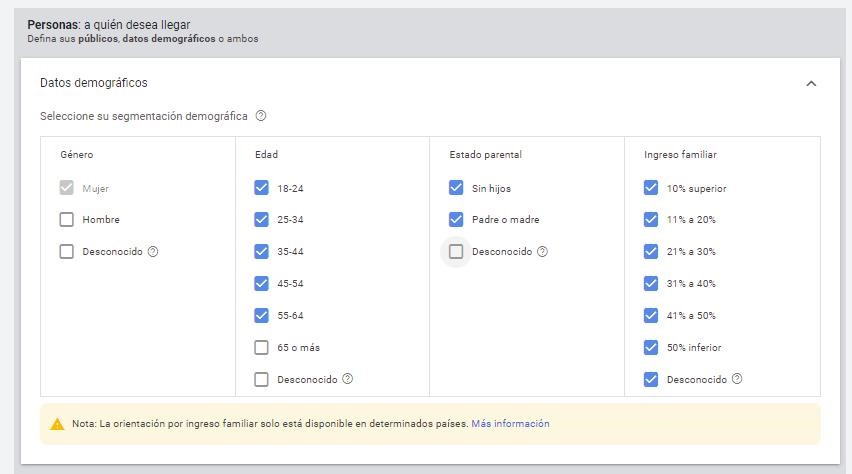Image resolution: width=852 pixels, height=474 pixels.
Task: Uncheck 10% superior household income
Action: pos(651,188)
